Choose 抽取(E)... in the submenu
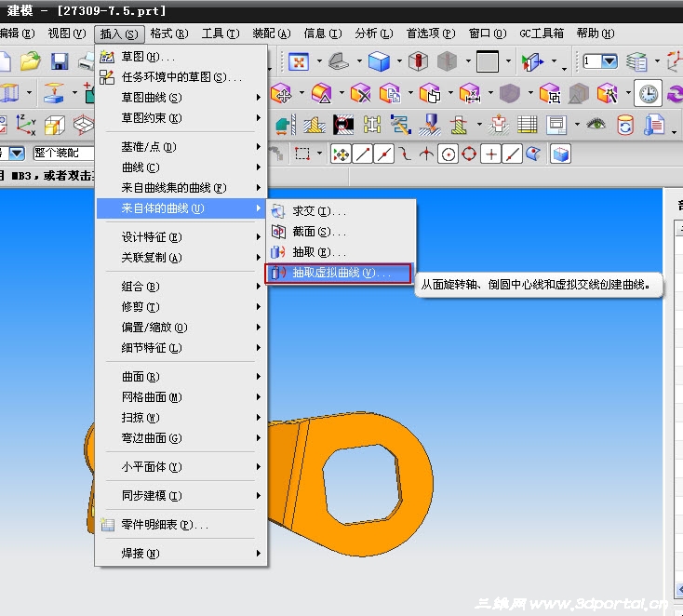This screenshot has height=616, width=683. (341, 252)
